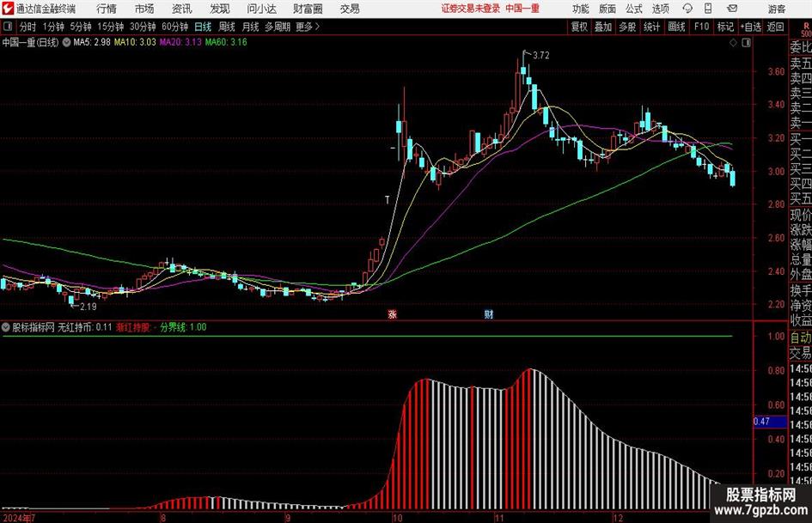Viewport: 812px width, 523px height.
Task: Open the main chart indicator dropdown circle
Action: click(66, 42)
